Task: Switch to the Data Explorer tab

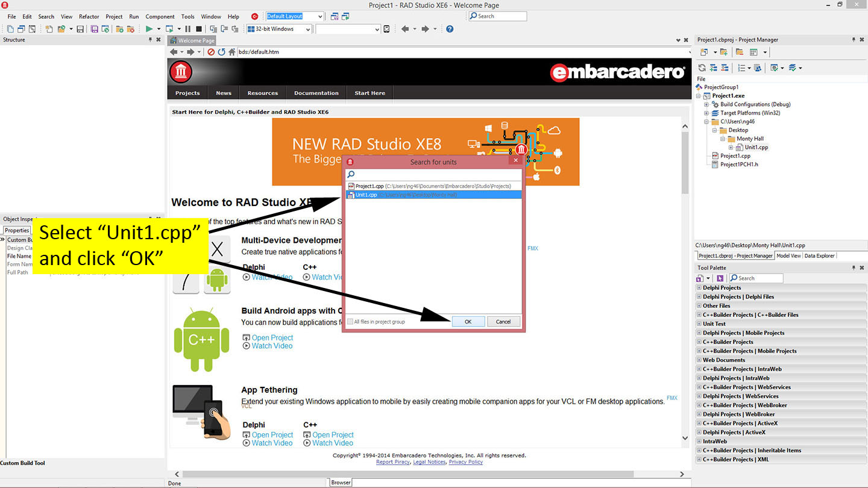Action: point(820,255)
